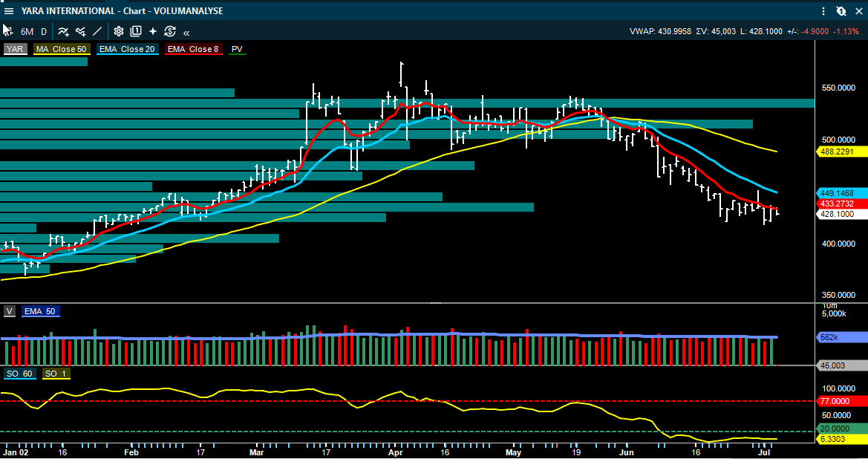Screen dimensions: 868x459
Task: Click the 100.0000 stochastic axis label
Action: point(838,388)
